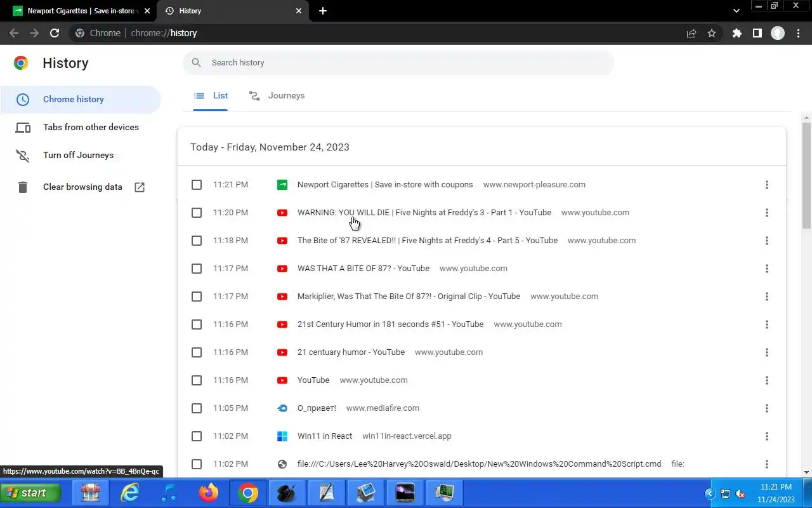812x508 pixels.
Task: Open the Win11 in React link
Action: [325, 436]
